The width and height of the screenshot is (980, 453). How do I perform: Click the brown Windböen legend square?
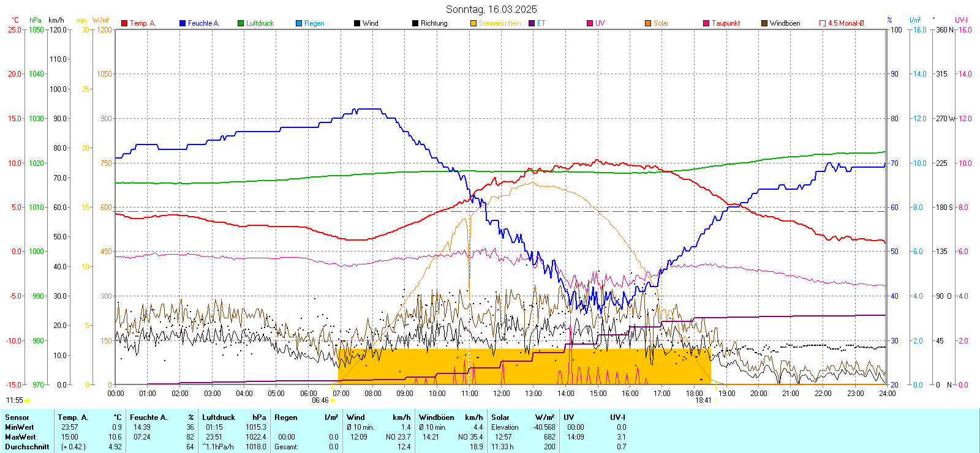pyautogui.click(x=764, y=23)
